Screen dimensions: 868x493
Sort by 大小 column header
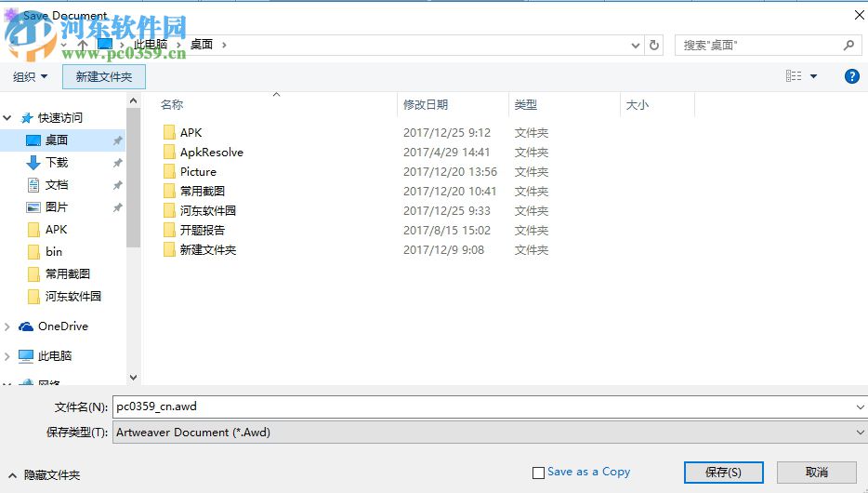pos(637,105)
